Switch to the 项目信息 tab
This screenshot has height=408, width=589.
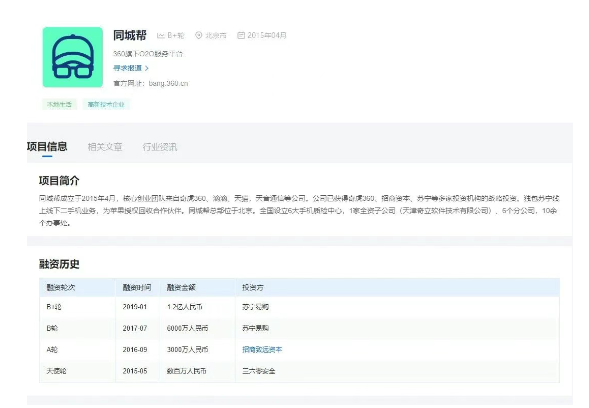click(x=47, y=147)
